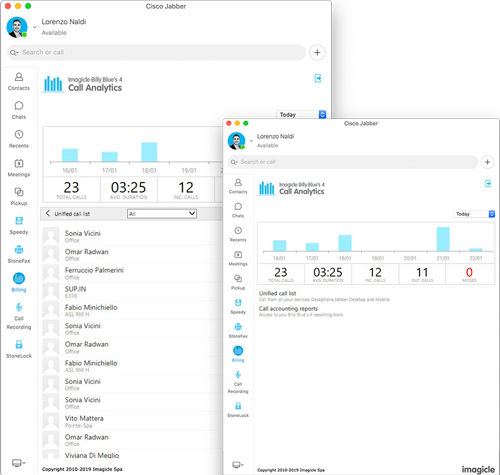Expand the status chevron in the front window
This screenshot has width=500, height=475.
[x=251, y=141]
